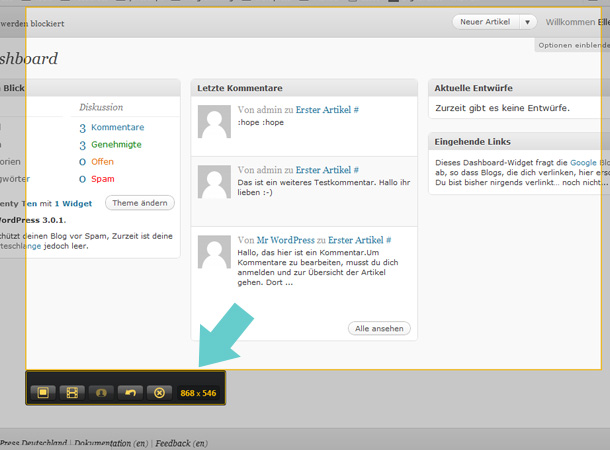Image resolution: width=610 pixels, height=450 pixels.
Task: Open Erster Artikel link above ':hope :hope'
Action: coord(323,110)
